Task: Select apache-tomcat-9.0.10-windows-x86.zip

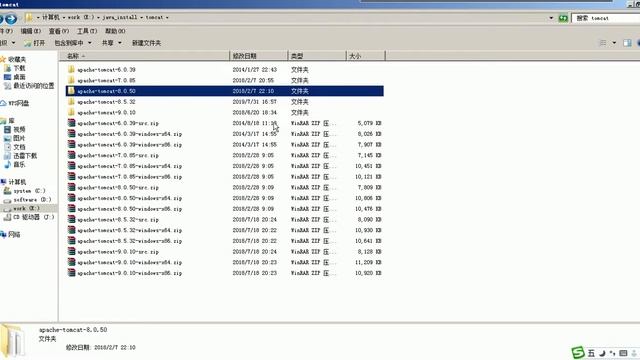Action: [224, 273]
